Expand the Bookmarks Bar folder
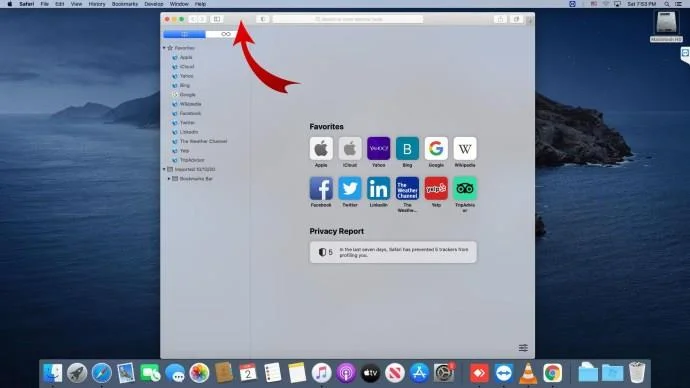This screenshot has height=388, width=690. coord(169,179)
